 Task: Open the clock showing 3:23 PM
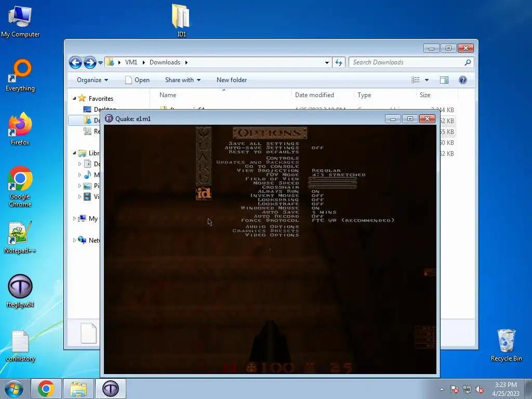click(x=506, y=389)
